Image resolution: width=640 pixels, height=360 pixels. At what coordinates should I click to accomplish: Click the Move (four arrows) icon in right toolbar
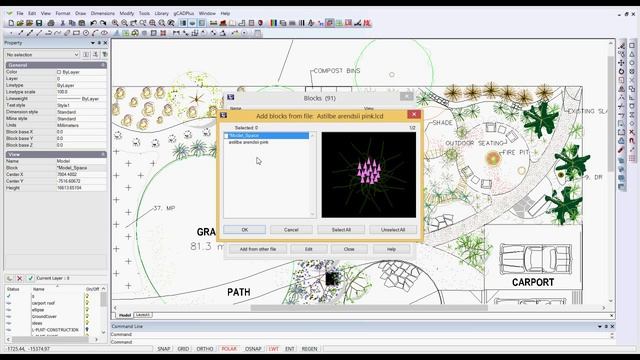621,62
